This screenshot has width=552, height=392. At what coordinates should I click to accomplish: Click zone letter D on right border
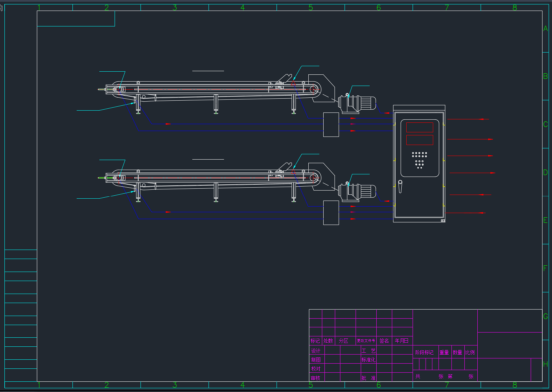point(545,172)
